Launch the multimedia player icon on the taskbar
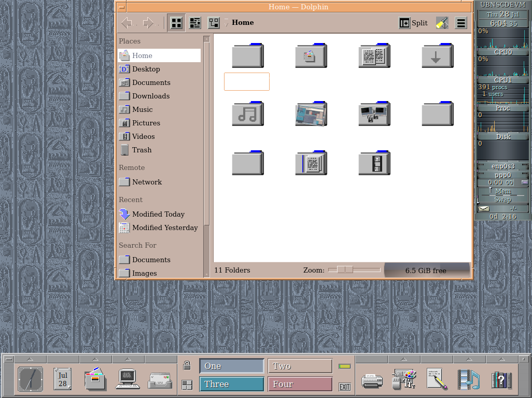The height and width of the screenshot is (398, 532). (x=468, y=379)
